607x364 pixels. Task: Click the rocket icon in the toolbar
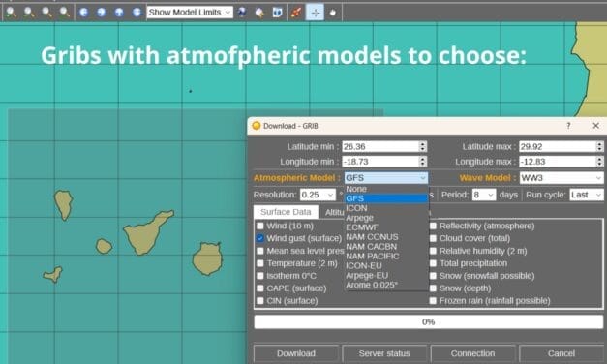pos(296,13)
